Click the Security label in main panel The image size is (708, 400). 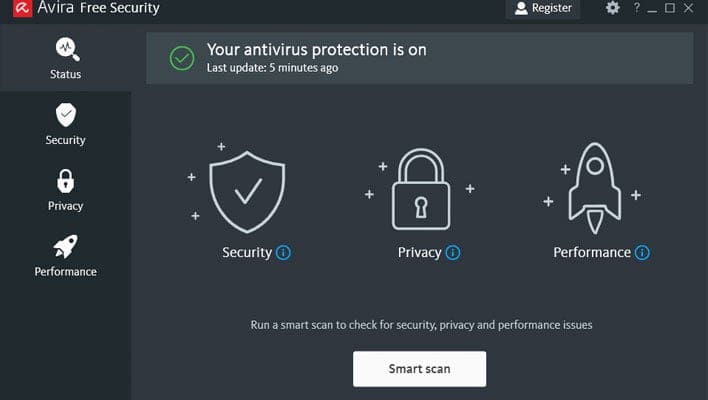[x=247, y=253]
